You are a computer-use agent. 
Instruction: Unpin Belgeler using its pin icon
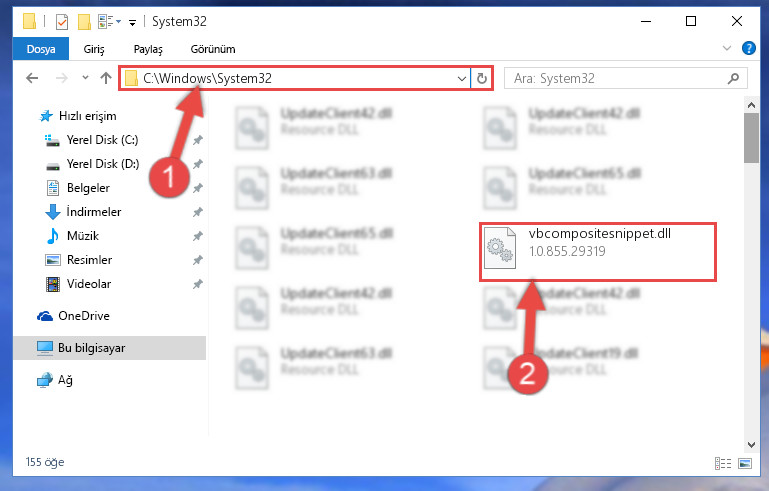(198, 188)
